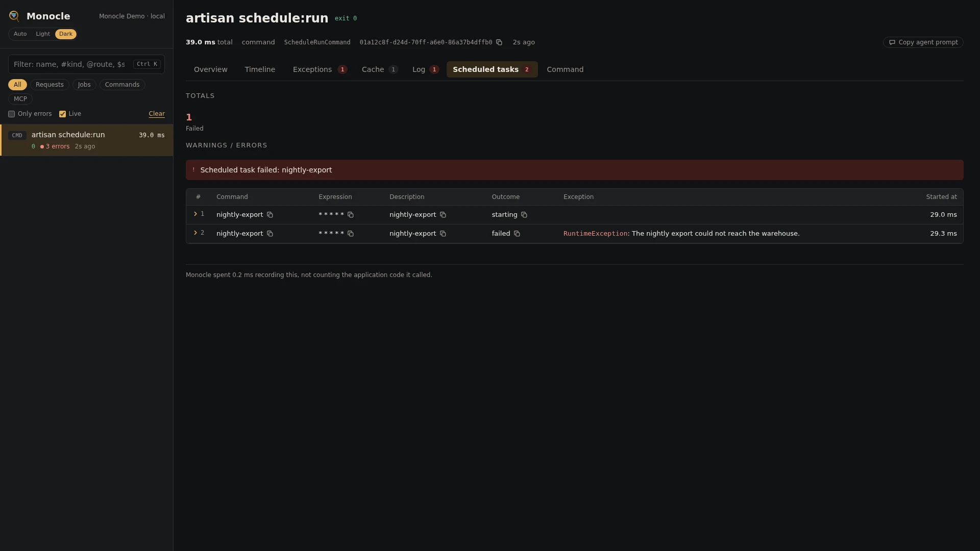Focus the Filter name search field
This screenshot has width=980, height=551.
point(86,64)
